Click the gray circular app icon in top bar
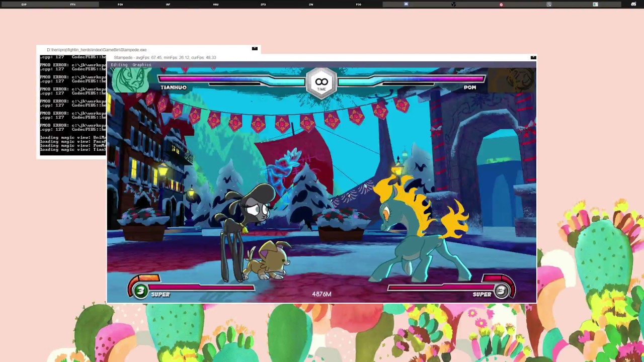Viewport: 644px width, 362px height. click(549, 4)
